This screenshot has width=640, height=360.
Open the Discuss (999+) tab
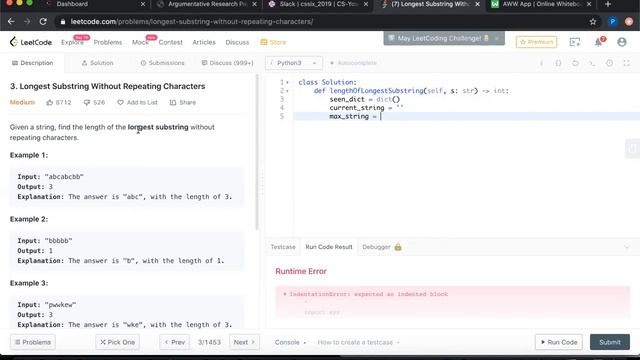coord(227,63)
